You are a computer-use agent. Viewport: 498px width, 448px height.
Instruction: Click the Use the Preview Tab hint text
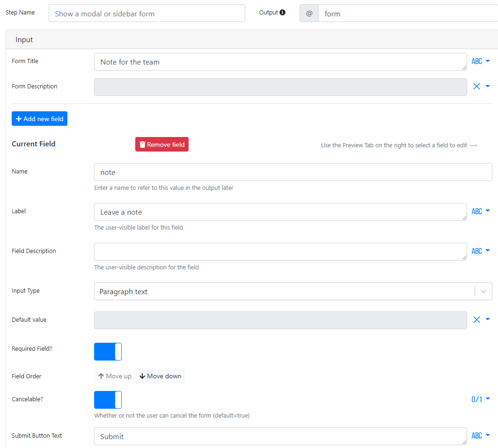point(399,145)
